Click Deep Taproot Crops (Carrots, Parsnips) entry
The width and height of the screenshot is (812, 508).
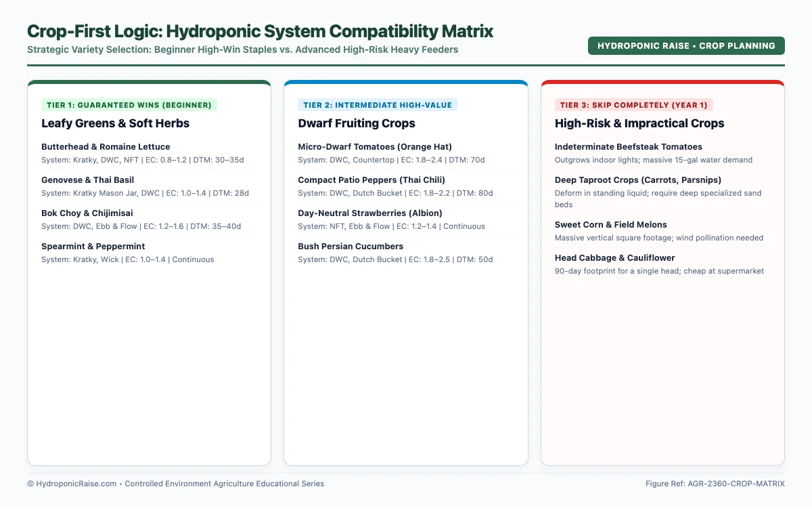pyautogui.click(x=638, y=180)
